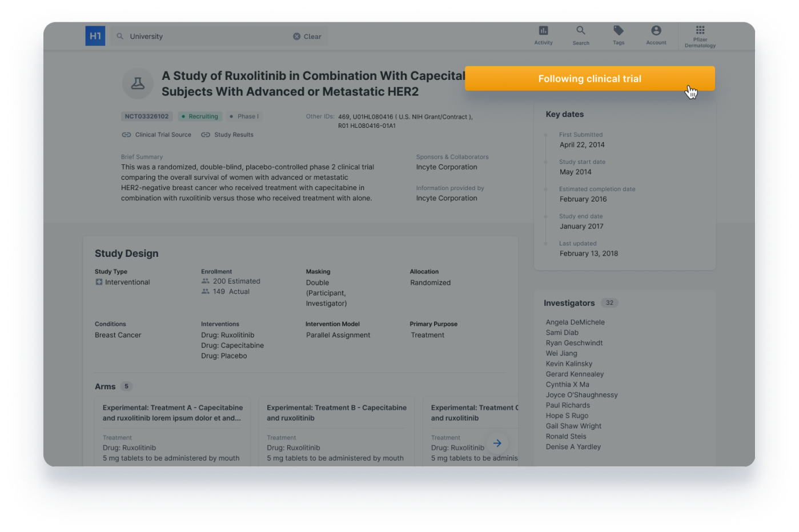Open investigator Kevin Kalinsky

[x=569, y=364]
